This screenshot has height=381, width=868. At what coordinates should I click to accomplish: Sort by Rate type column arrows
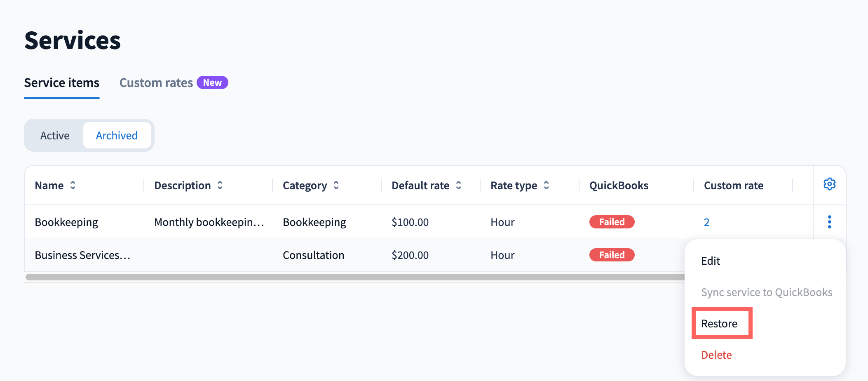pos(546,185)
